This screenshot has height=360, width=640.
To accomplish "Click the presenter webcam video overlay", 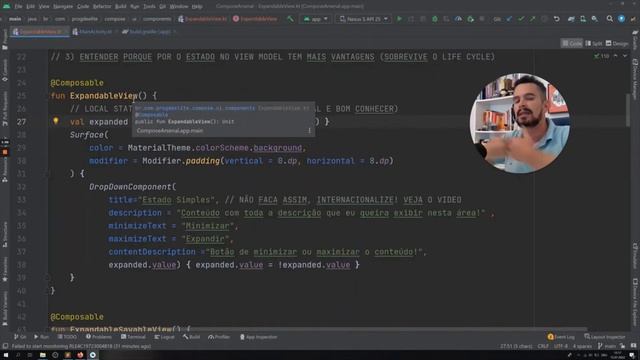I will [x=520, y=123].
